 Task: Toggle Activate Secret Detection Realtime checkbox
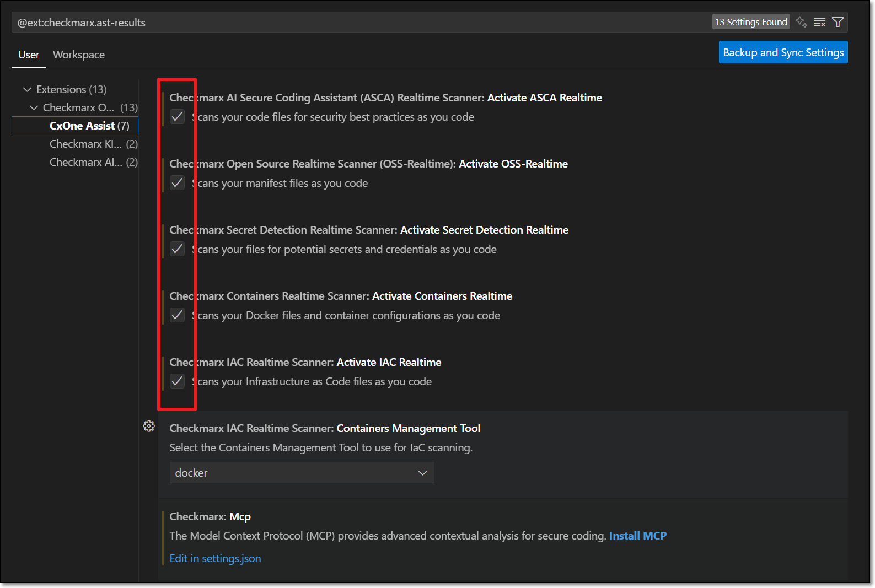coord(177,249)
